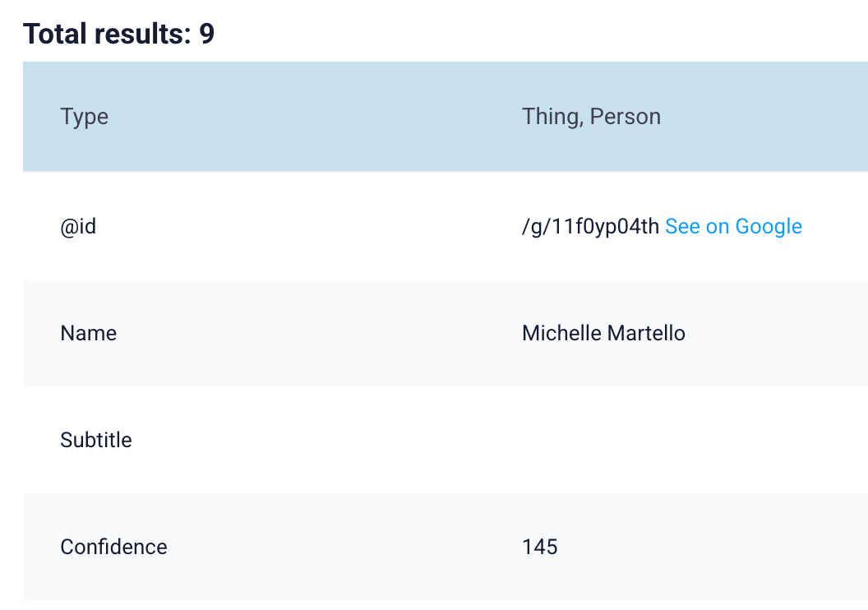The height and width of the screenshot is (610, 868).
Task: Click the "Total results: 9" heading
Action: click(x=118, y=34)
